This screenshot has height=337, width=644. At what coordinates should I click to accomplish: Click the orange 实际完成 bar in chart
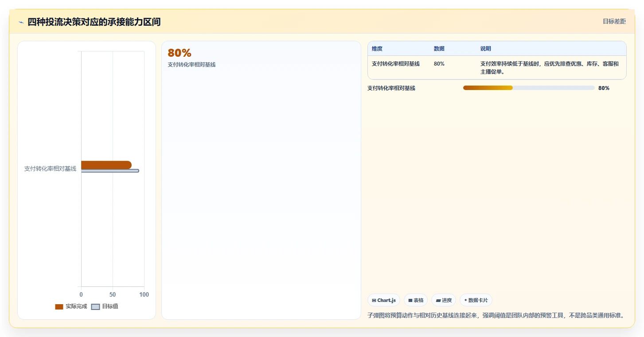[x=106, y=165]
